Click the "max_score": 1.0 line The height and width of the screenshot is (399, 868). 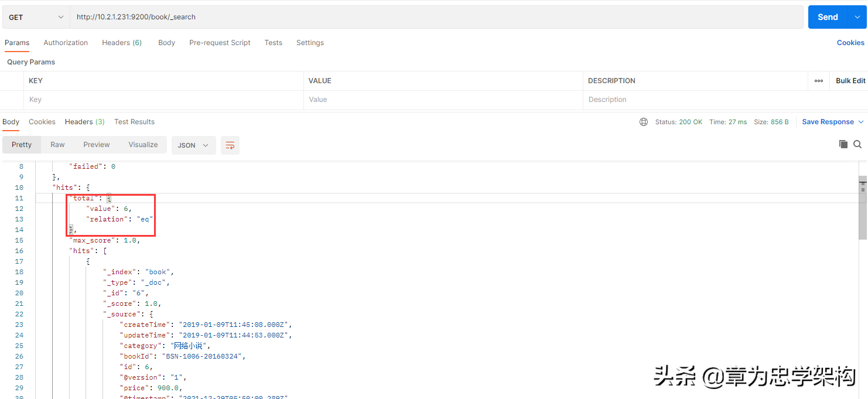[105, 240]
